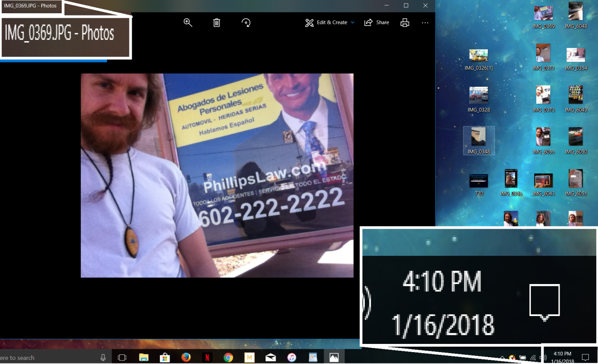Image resolution: width=598 pixels, height=364 pixels.
Task: Delete the photo with the trash icon
Action: 217,22
